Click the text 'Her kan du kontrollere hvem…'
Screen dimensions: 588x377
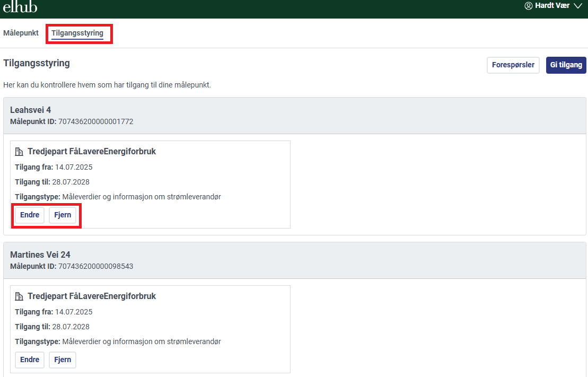pyautogui.click(x=107, y=85)
